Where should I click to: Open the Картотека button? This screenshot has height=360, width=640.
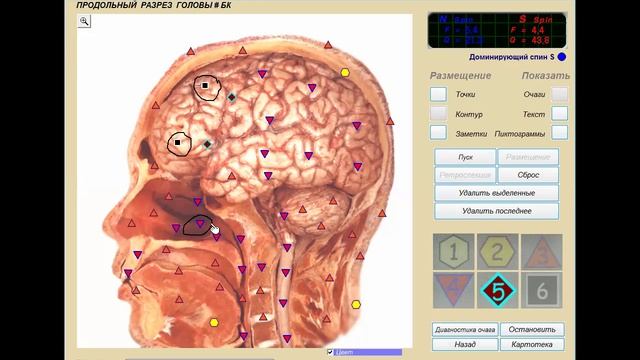[x=532, y=344]
